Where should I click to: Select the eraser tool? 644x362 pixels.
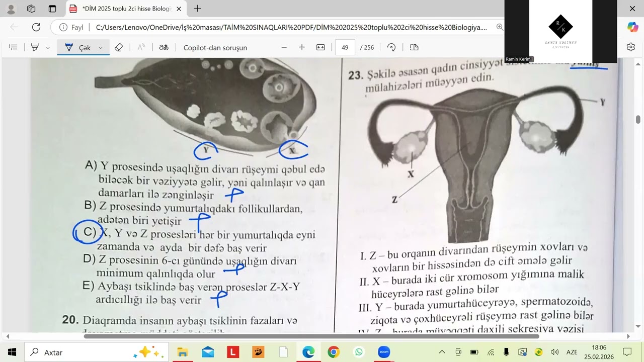119,47
